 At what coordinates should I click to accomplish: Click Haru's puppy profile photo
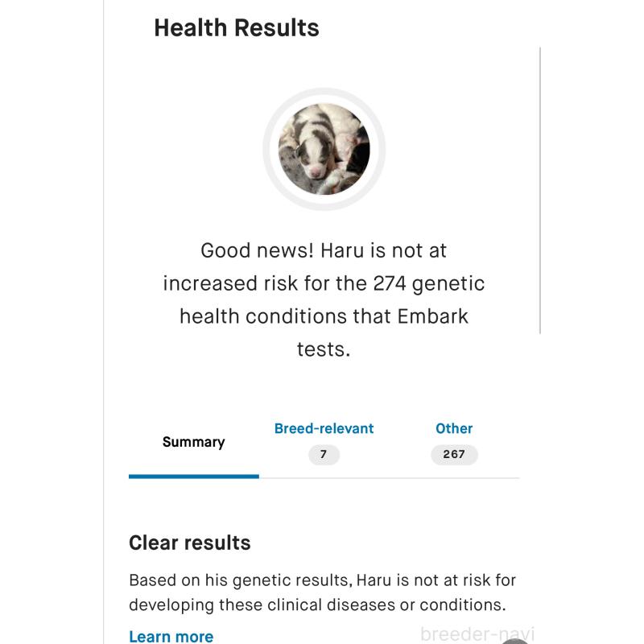tap(324, 149)
